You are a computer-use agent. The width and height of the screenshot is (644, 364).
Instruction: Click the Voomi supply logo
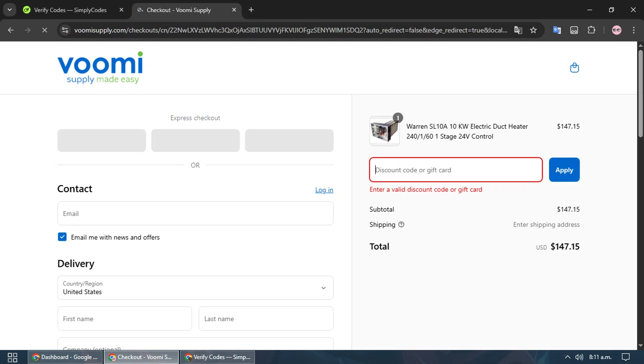click(100, 68)
